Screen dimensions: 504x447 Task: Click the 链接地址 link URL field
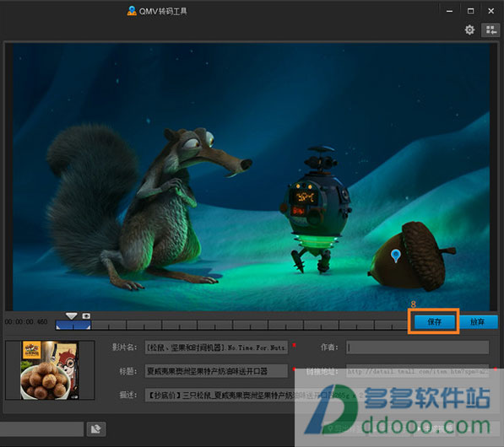417,371
